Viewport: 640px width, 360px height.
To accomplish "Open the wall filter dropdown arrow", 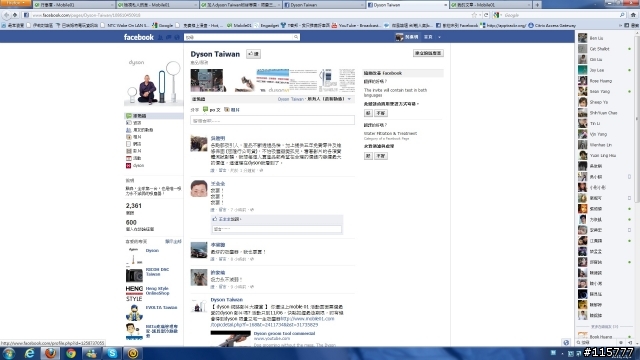I will click(x=349, y=99).
